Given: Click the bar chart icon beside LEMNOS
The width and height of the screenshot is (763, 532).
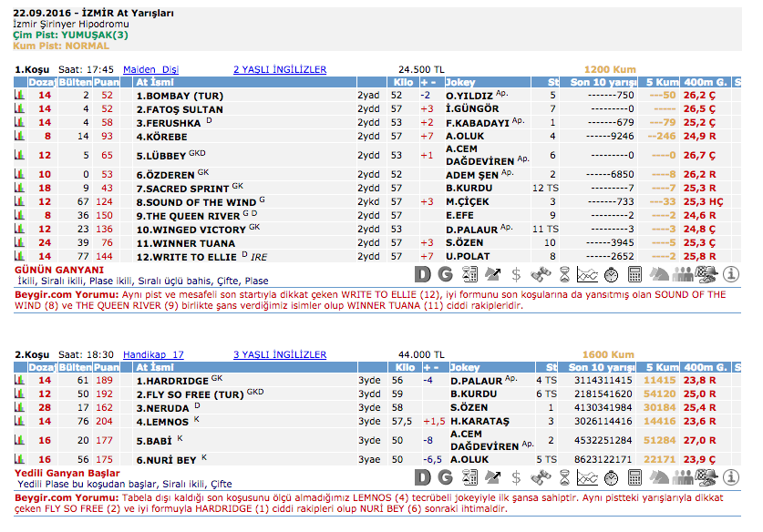Looking at the screenshot, I should (x=19, y=422).
